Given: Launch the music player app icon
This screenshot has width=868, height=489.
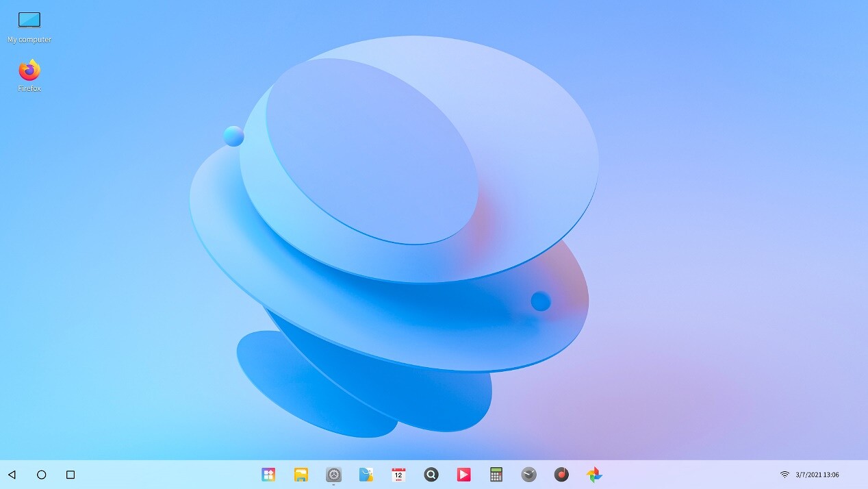Looking at the screenshot, I should coord(561,475).
